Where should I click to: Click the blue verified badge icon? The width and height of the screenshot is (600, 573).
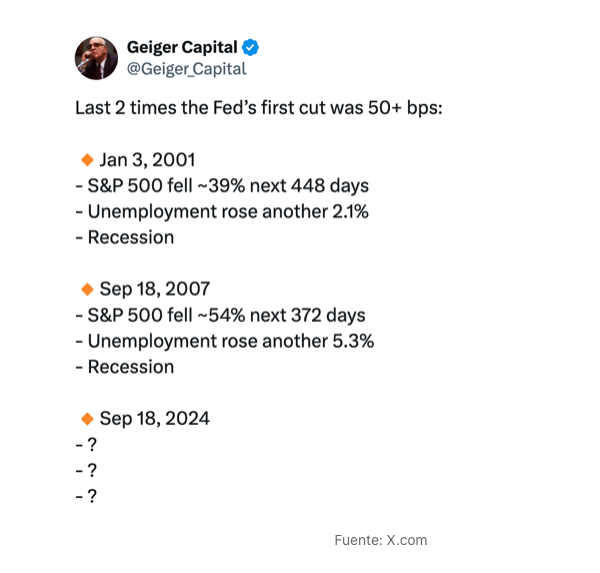pyautogui.click(x=252, y=47)
